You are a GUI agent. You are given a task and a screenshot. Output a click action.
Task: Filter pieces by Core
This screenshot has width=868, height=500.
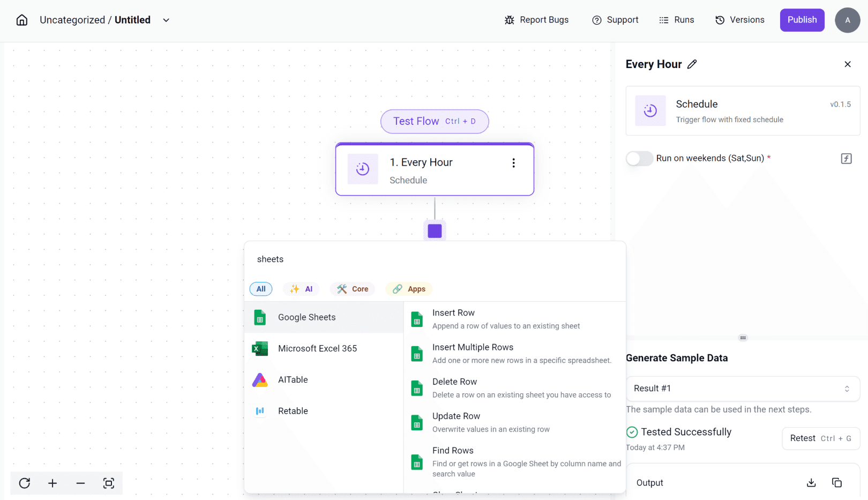(x=353, y=289)
